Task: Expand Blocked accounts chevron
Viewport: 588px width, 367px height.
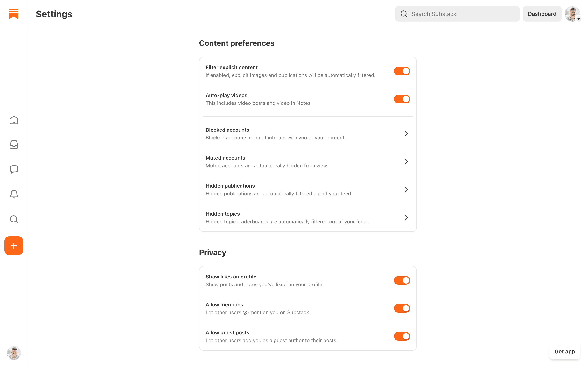Action: coord(406,134)
